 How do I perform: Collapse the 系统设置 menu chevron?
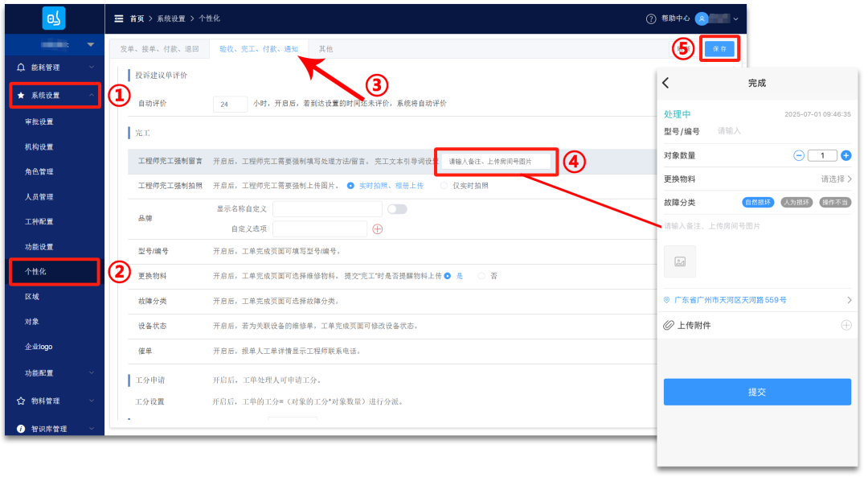tap(92, 95)
